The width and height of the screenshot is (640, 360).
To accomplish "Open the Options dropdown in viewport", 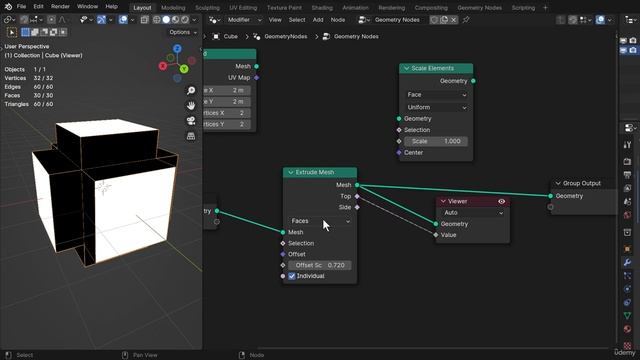I will 183,32.
